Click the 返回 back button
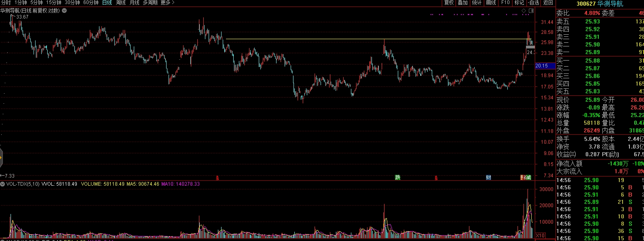The height and width of the screenshot is (241, 644). tap(548, 3)
